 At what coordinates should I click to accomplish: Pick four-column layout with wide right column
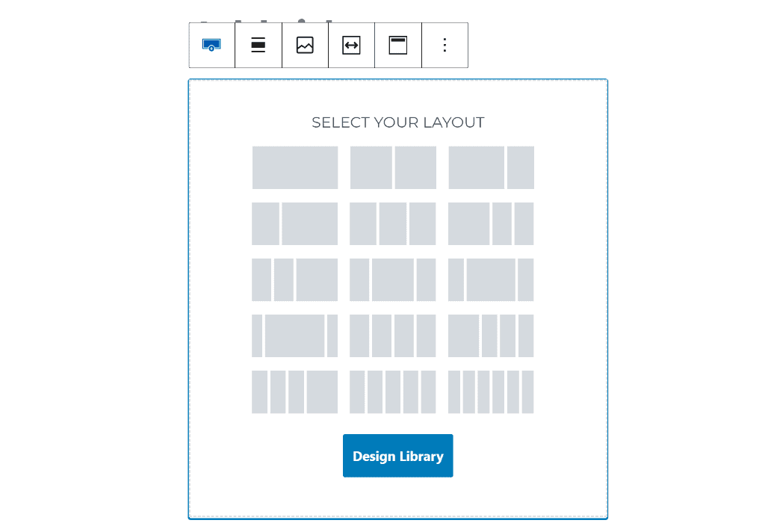(x=295, y=392)
